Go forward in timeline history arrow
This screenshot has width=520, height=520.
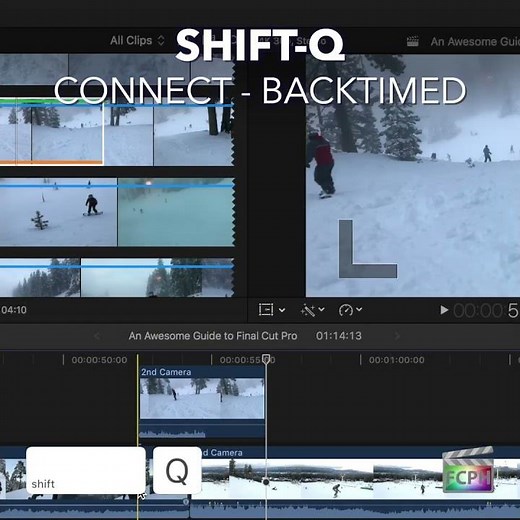point(397,336)
